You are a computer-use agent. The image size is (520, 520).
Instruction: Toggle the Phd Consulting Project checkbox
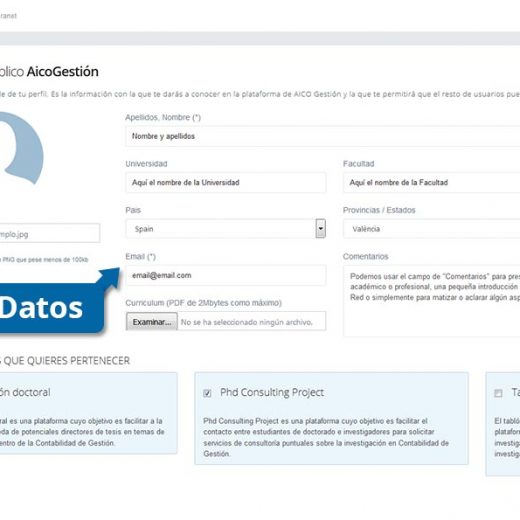(207, 393)
